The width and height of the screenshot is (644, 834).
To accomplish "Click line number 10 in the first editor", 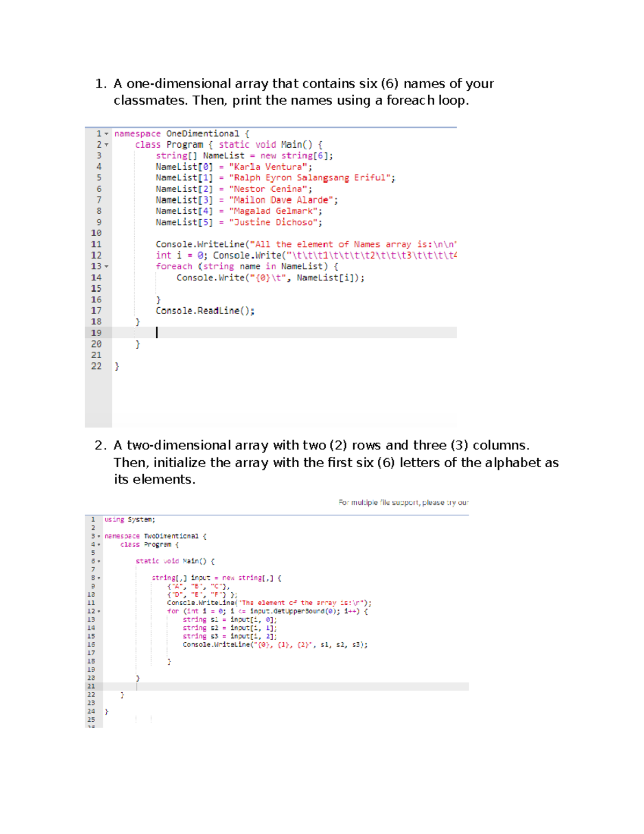I will pyautogui.click(x=97, y=233).
